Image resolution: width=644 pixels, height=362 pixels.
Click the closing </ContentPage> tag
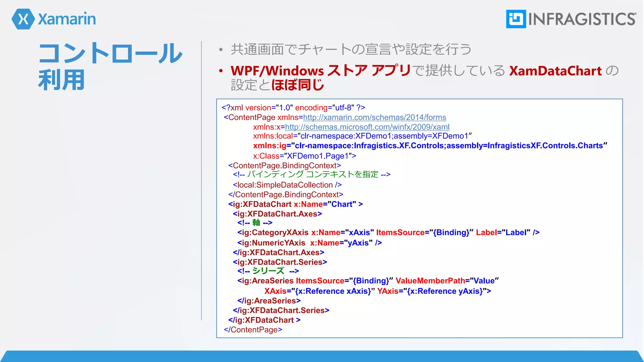tap(253, 330)
